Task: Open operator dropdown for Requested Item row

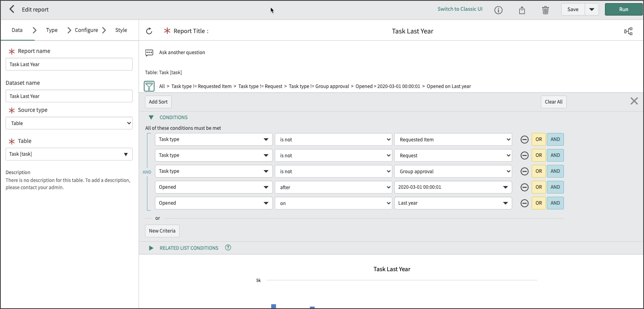Action: 333,139
